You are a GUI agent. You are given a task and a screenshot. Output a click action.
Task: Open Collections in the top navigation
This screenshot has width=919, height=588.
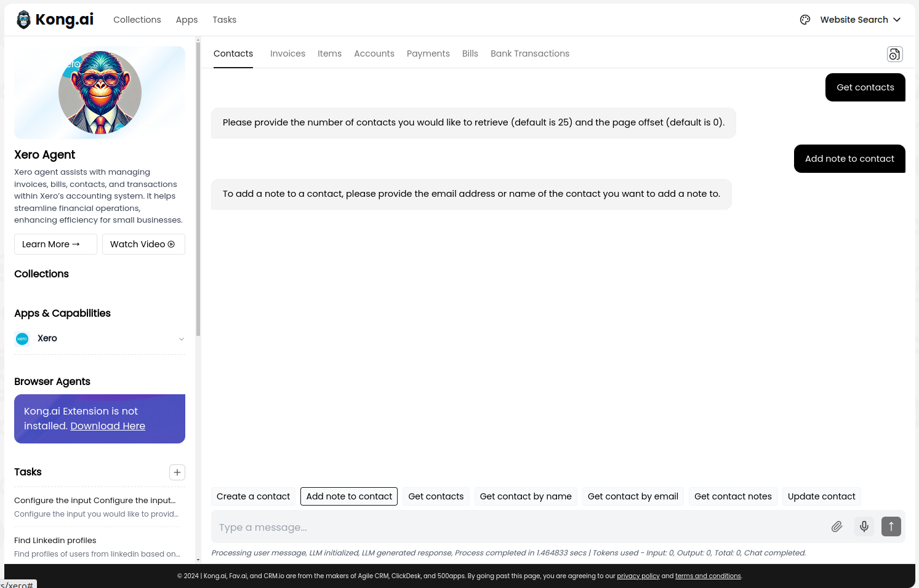click(137, 20)
